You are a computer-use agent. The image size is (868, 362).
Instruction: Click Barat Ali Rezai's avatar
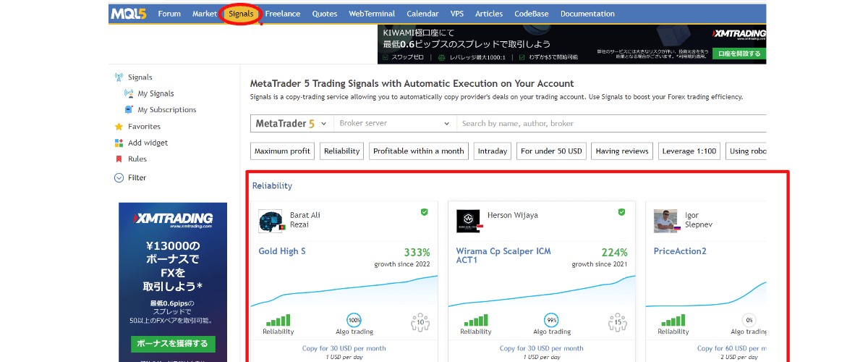[271, 222]
